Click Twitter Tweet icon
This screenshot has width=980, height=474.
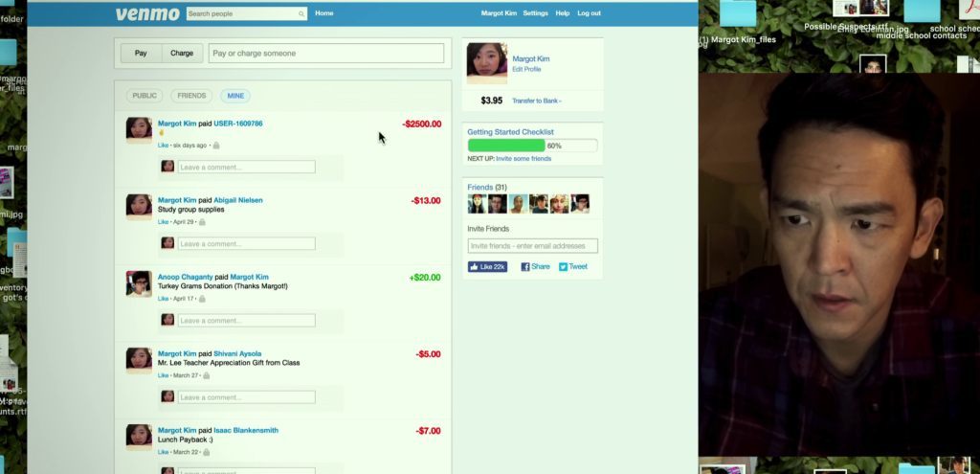(x=563, y=267)
